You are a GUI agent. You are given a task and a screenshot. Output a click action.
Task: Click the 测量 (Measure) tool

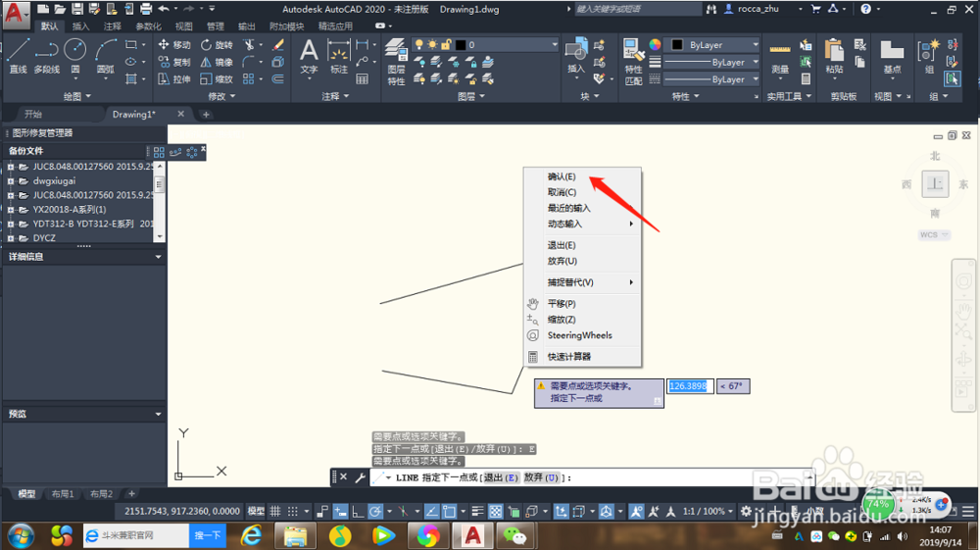pyautogui.click(x=779, y=58)
